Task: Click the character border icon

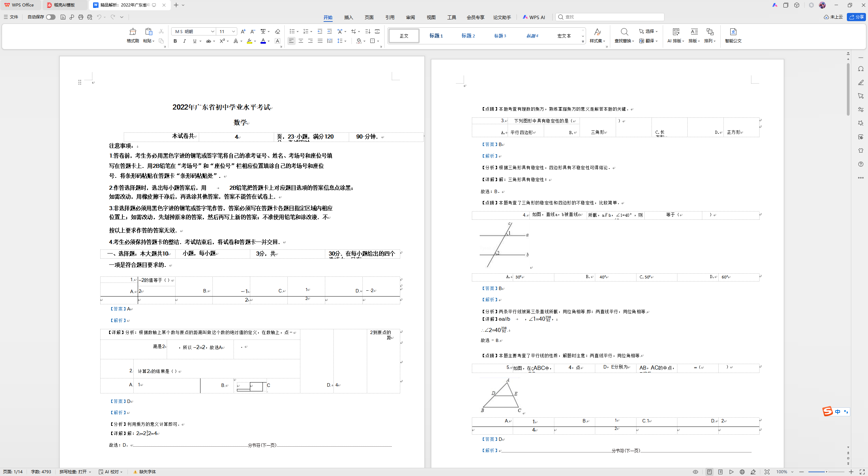Action: pos(278,41)
